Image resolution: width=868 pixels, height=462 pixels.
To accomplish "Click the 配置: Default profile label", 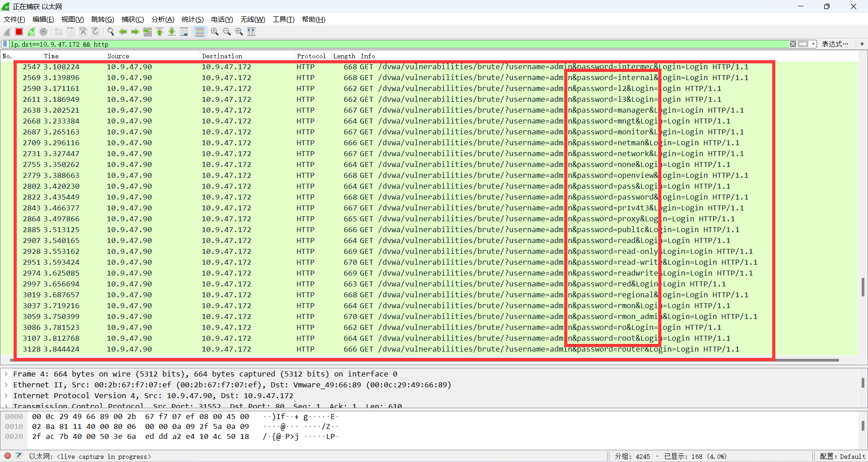I will click(x=842, y=456).
